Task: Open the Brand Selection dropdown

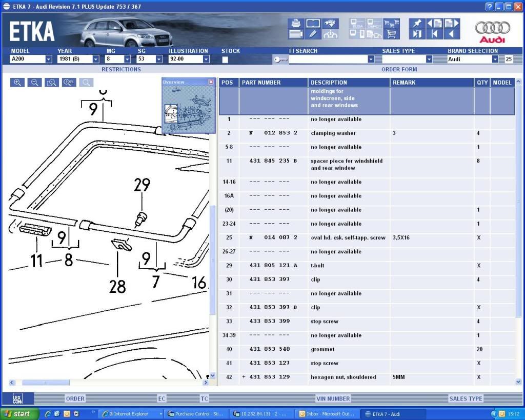Action: (x=495, y=59)
